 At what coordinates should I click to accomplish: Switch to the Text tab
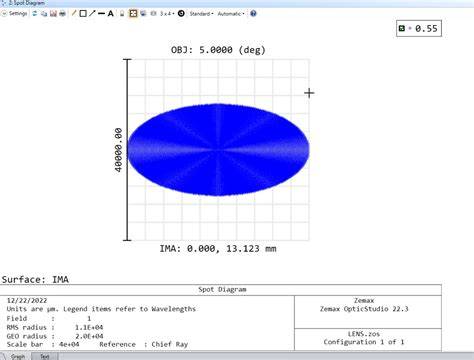point(45,357)
